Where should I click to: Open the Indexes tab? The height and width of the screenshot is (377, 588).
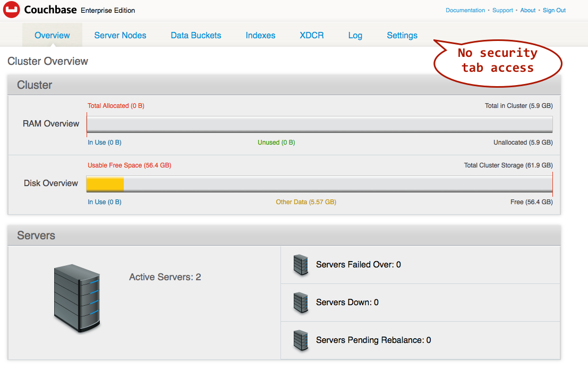(260, 35)
